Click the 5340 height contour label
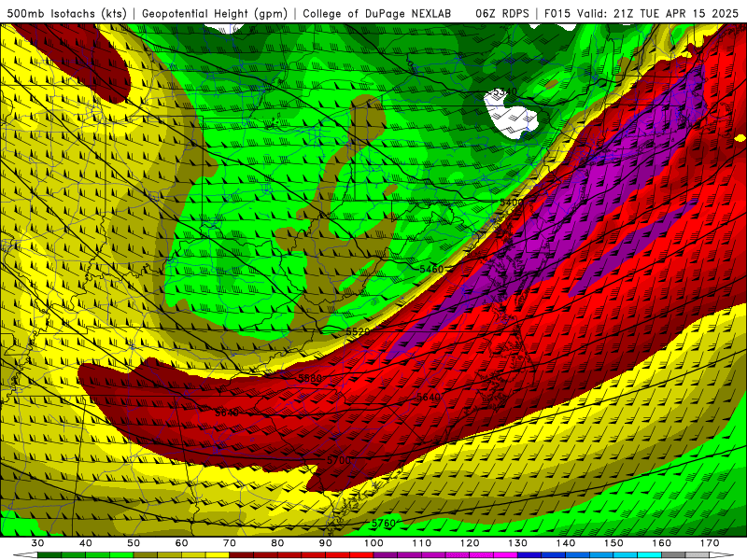Viewport: 747px width, 560px height. (x=505, y=91)
